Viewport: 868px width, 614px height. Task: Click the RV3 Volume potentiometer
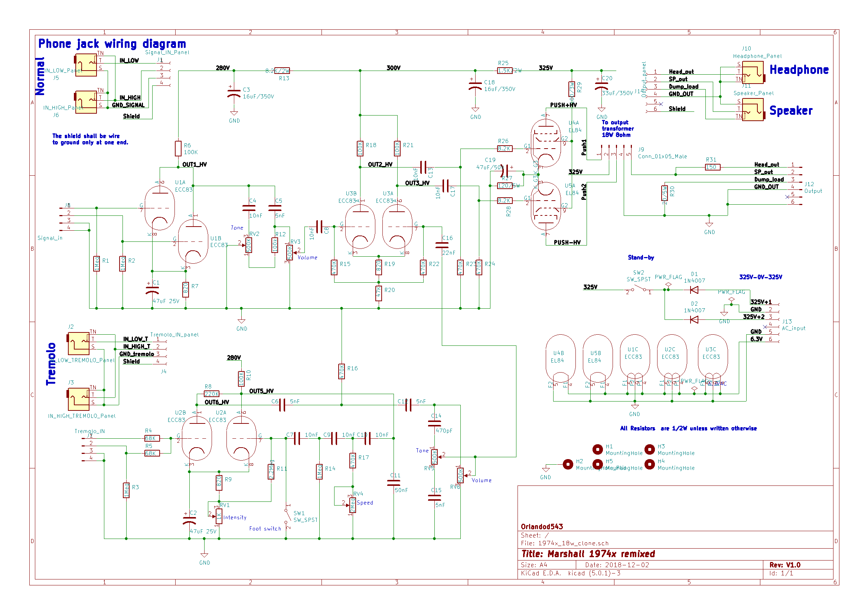290,253
